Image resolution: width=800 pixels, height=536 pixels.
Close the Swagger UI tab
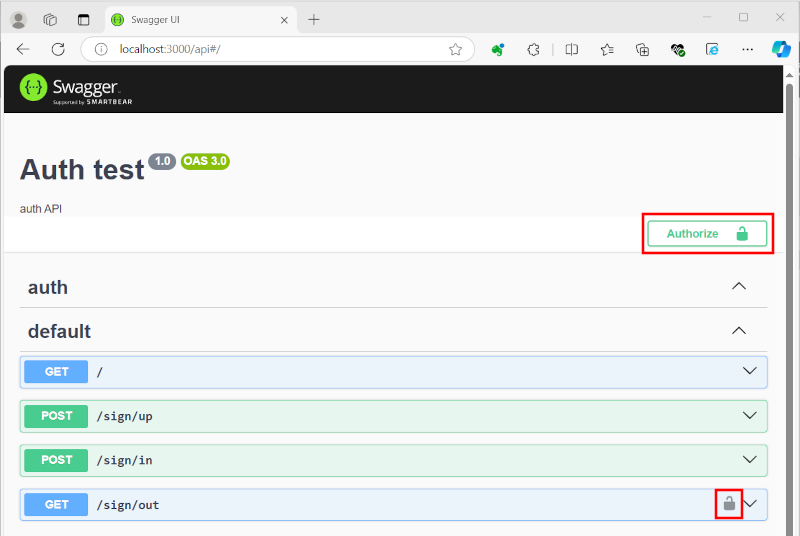(x=284, y=20)
